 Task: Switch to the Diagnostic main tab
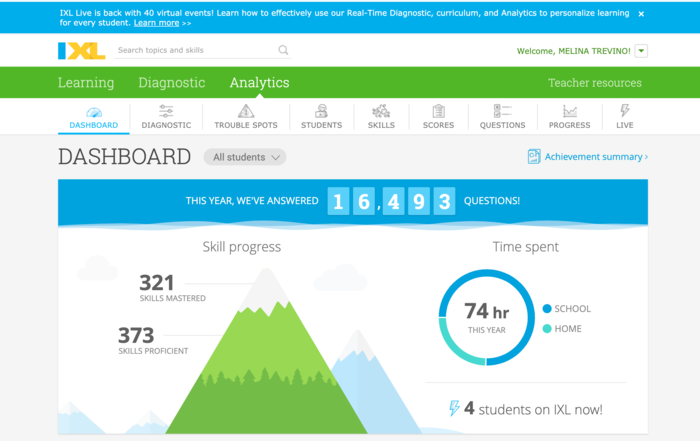tap(171, 83)
